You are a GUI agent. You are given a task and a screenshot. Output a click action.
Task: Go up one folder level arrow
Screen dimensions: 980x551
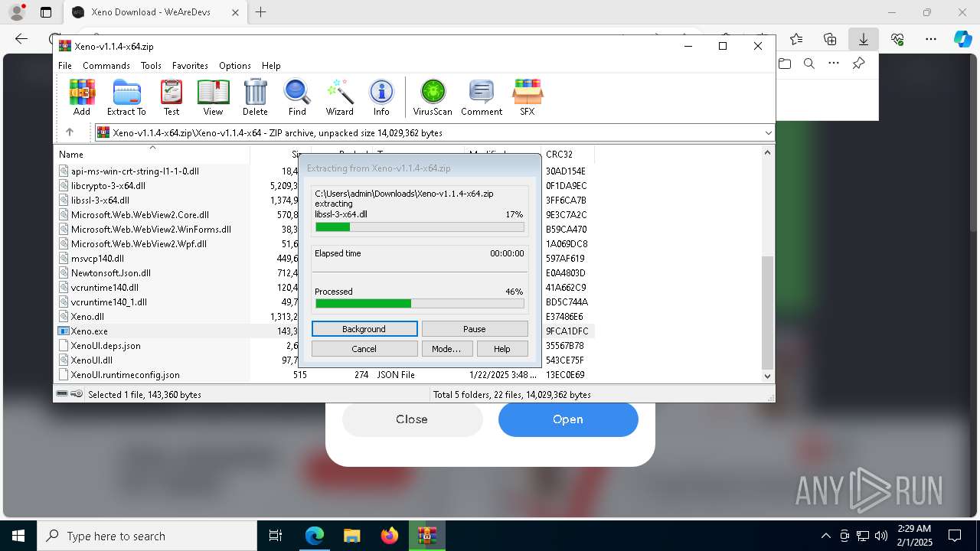coord(70,132)
